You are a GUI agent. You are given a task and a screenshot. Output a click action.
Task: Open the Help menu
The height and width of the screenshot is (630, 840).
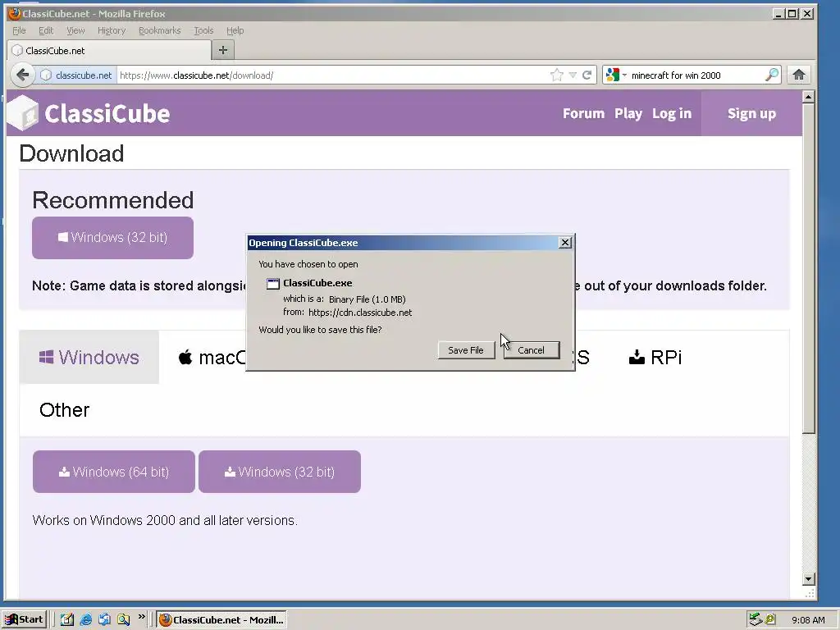(x=235, y=30)
